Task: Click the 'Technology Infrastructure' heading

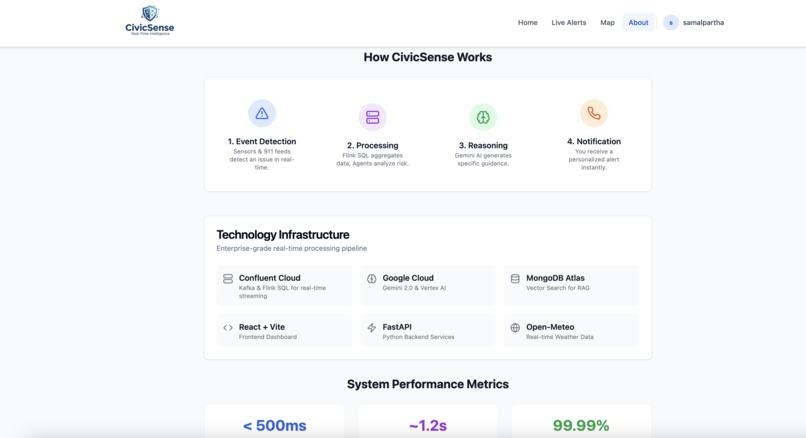Action: coord(283,235)
